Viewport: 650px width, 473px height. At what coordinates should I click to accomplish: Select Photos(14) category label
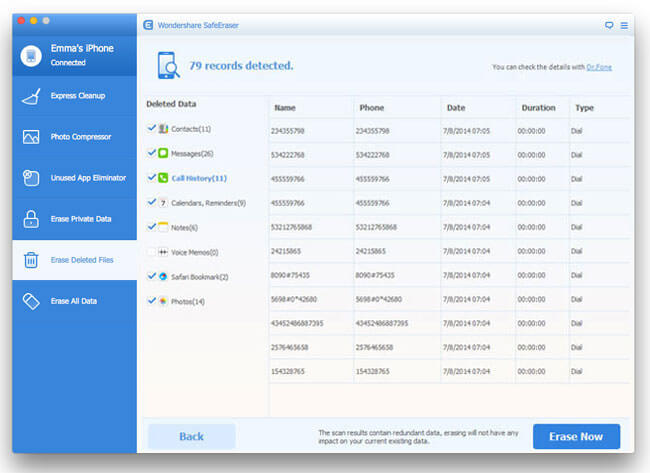tap(188, 302)
